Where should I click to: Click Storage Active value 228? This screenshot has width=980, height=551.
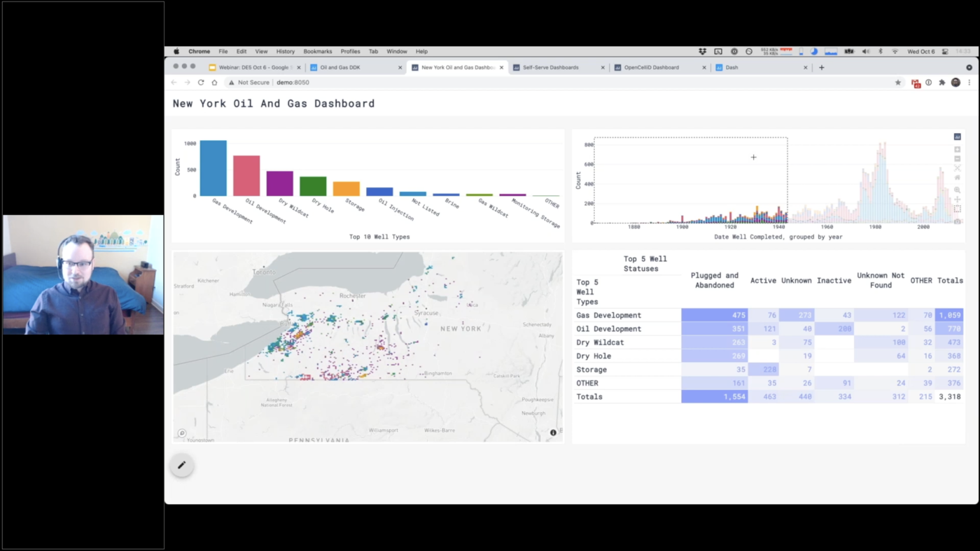[764, 370]
